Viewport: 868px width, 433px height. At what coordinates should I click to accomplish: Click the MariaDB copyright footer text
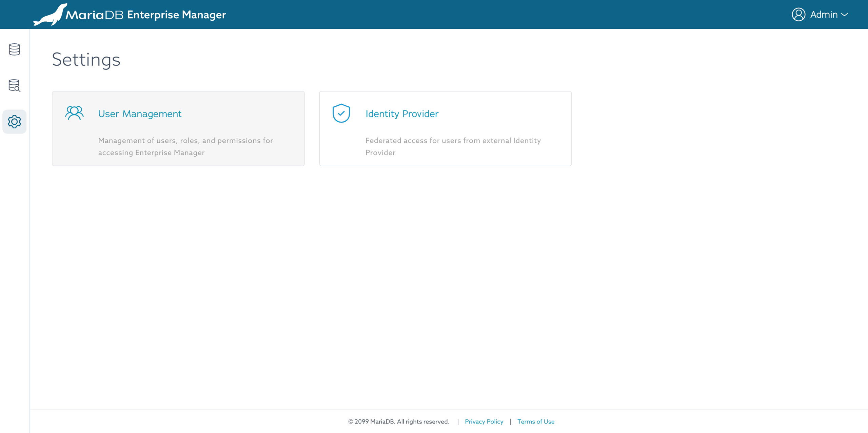pyautogui.click(x=398, y=421)
